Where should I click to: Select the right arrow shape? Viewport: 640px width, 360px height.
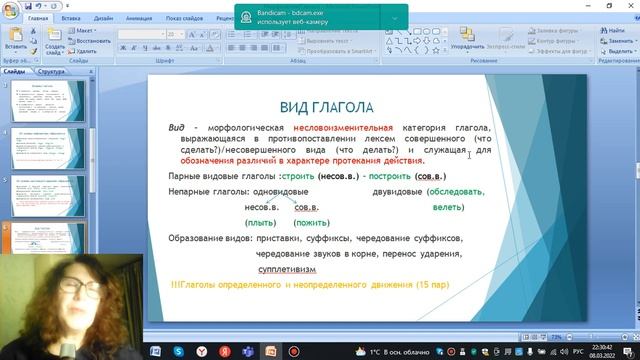[x=417, y=41]
